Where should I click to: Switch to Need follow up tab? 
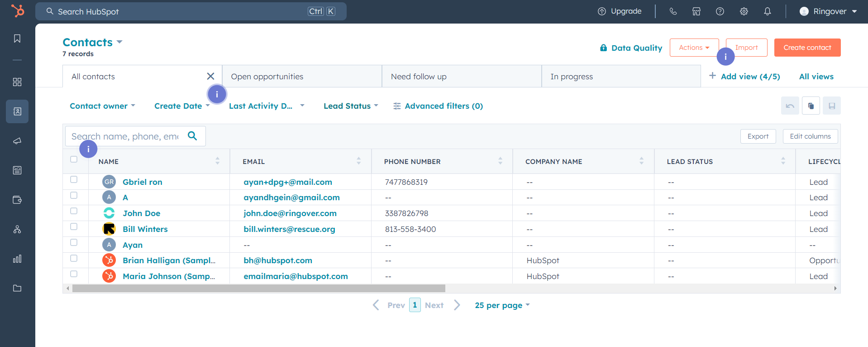point(462,76)
